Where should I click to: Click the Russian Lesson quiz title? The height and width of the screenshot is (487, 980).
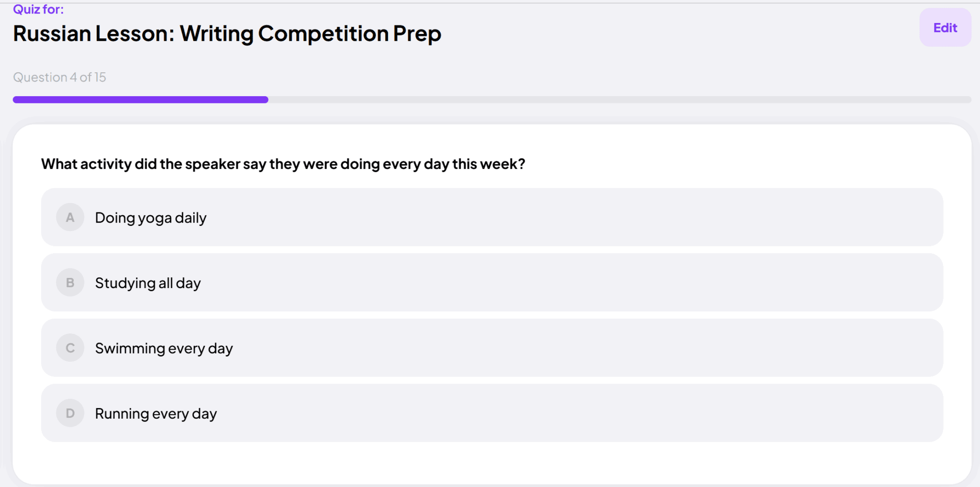pos(227,33)
